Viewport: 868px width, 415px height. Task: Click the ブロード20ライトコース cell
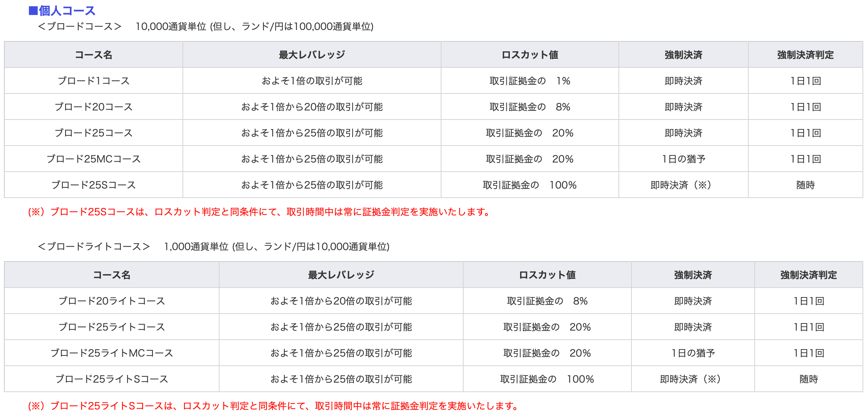(x=112, y=301)
